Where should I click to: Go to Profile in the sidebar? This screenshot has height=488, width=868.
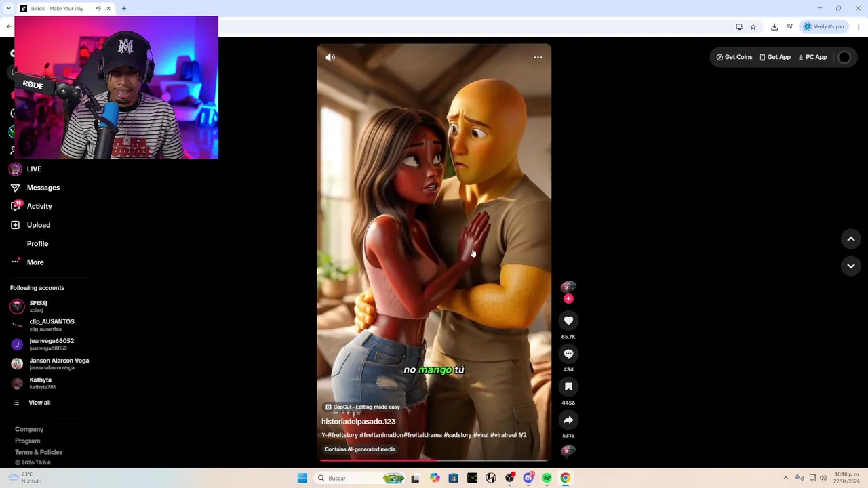pyautogui.click(x=37, y=243)
